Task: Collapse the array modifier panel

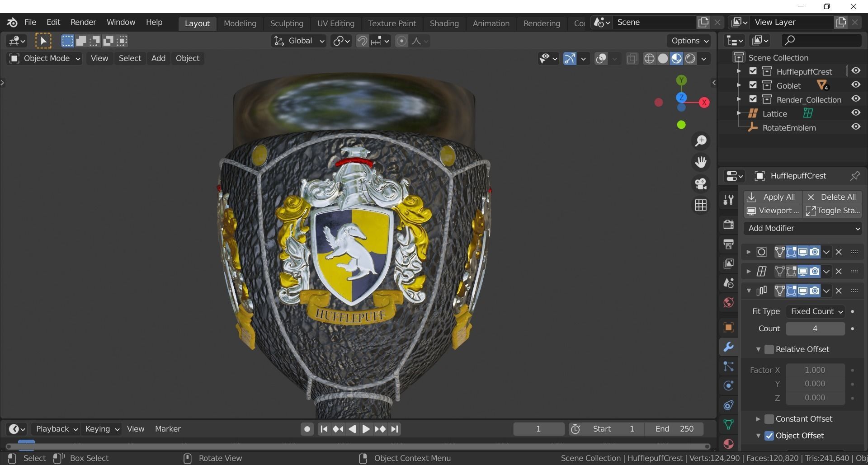Action: 749,291
